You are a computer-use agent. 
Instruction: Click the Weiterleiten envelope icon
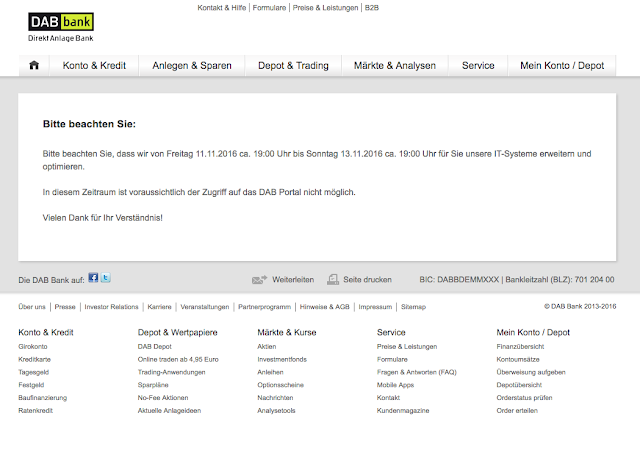click(259, 280)
